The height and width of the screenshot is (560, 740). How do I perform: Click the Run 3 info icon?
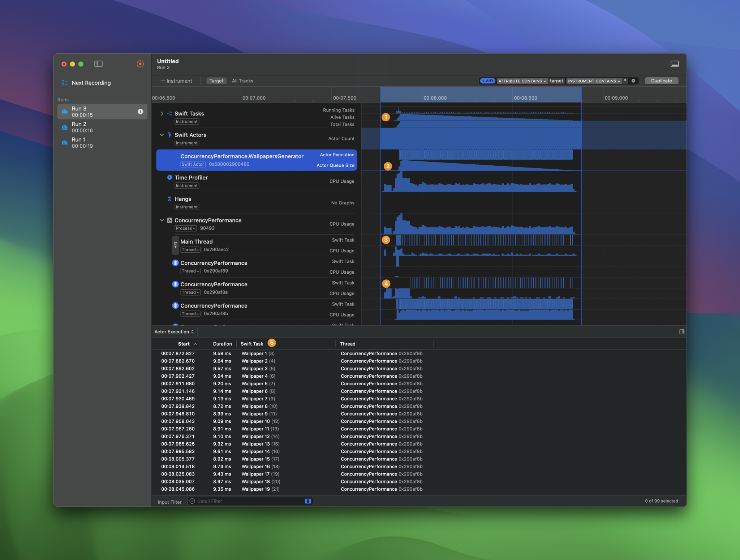[x=140, y=112]
